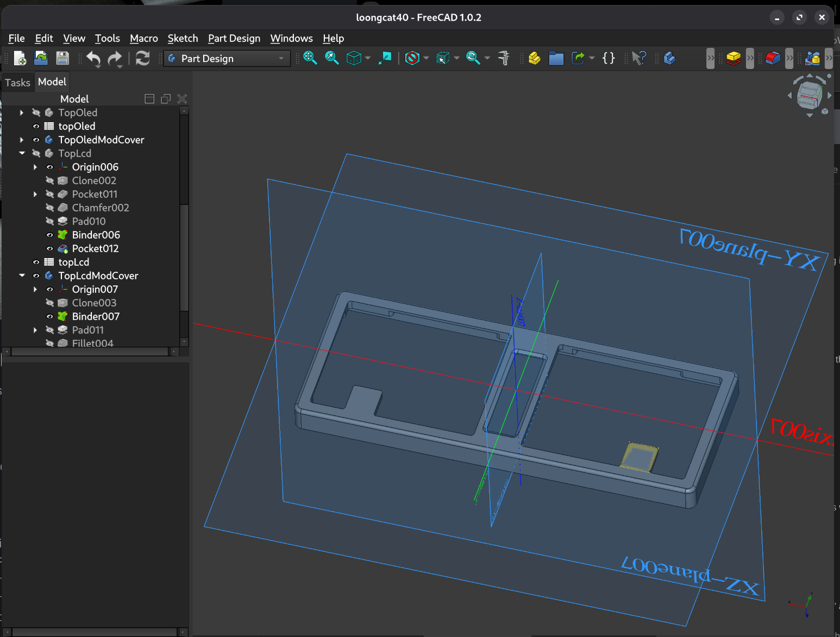This screenshot has height=637, width=840.
Task: Toggle visibility of Pocket011
Action: [50, 194]
